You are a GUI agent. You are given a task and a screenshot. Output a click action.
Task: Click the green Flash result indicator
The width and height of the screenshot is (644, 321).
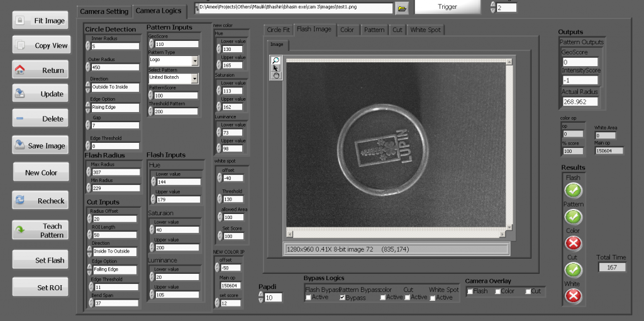point(573,190)
